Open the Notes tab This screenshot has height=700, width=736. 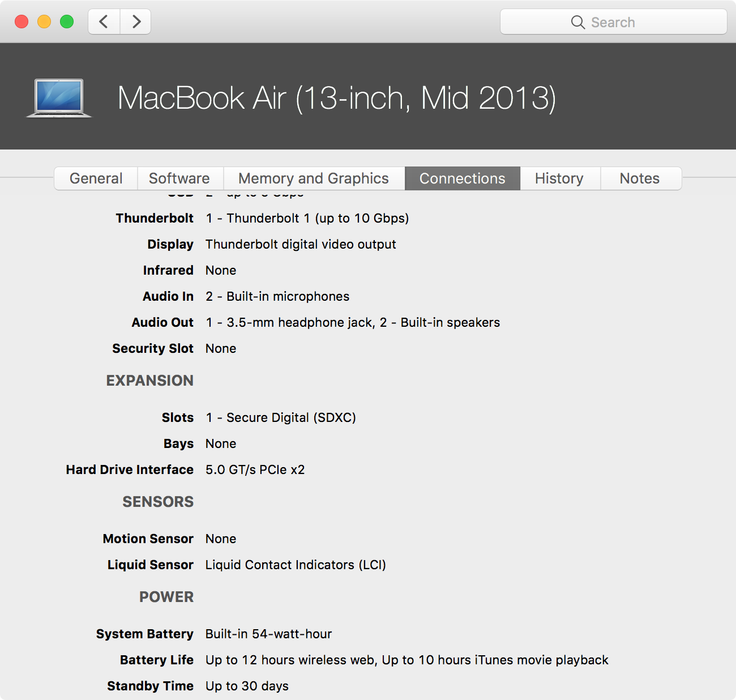640,178
